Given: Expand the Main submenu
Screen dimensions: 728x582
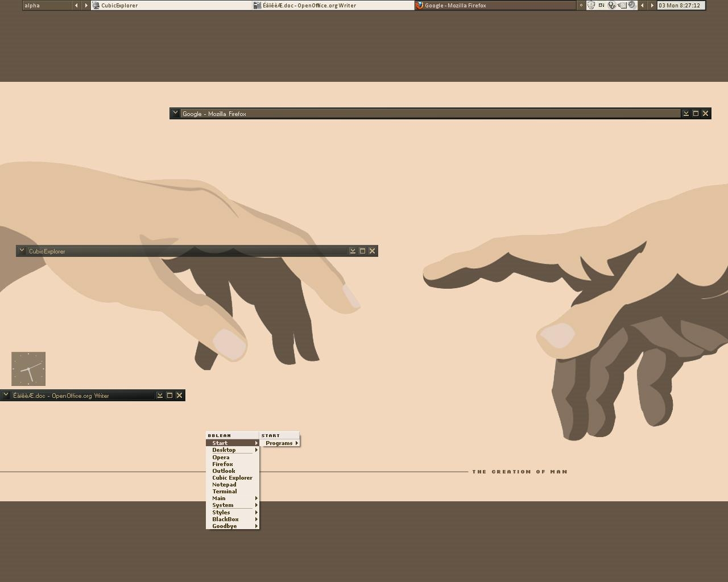Looking at the screenshot, I should point(233,498).
